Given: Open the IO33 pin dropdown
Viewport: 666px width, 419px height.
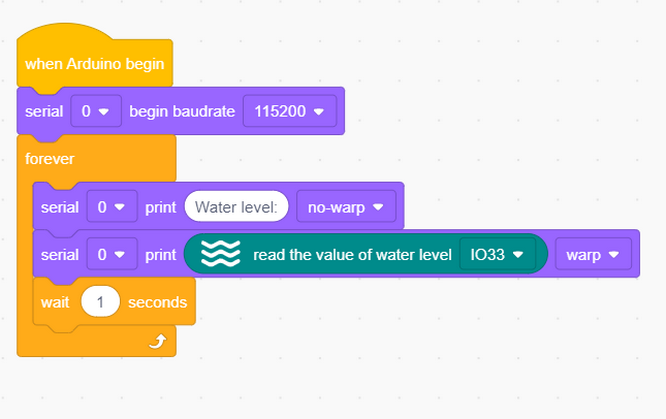Looking at the screenshot, I should (x=497, y=255).
